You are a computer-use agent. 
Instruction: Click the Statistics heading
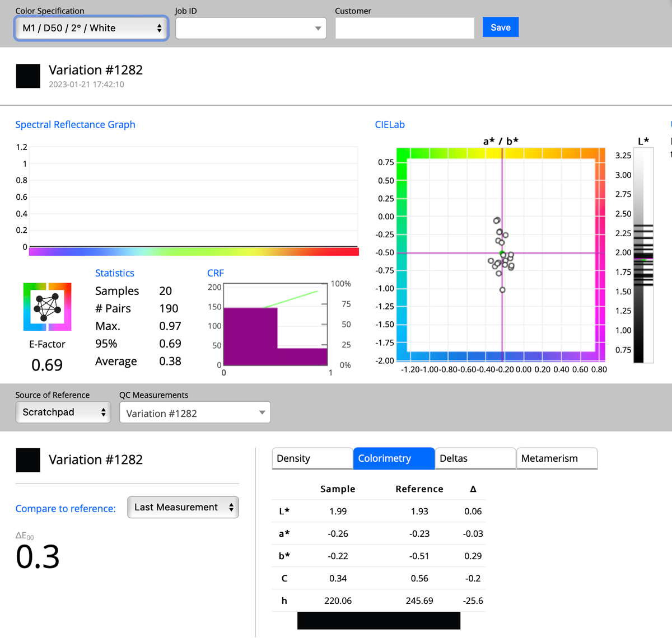tap(115, 273)
